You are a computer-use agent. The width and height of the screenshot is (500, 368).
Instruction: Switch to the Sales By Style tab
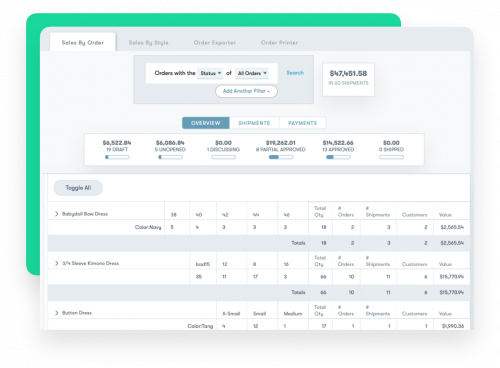tap(149, 43)
